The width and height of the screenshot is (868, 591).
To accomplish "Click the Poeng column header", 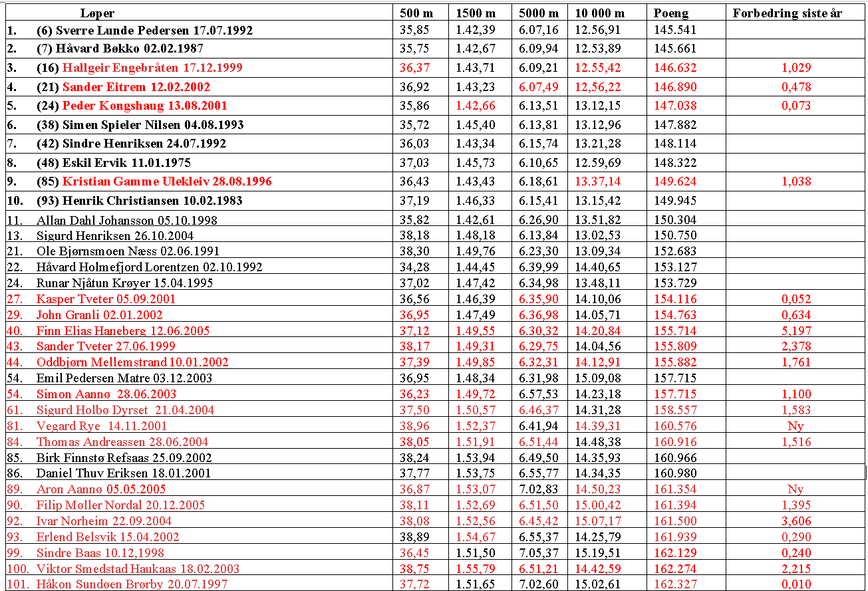I will 671,13.
